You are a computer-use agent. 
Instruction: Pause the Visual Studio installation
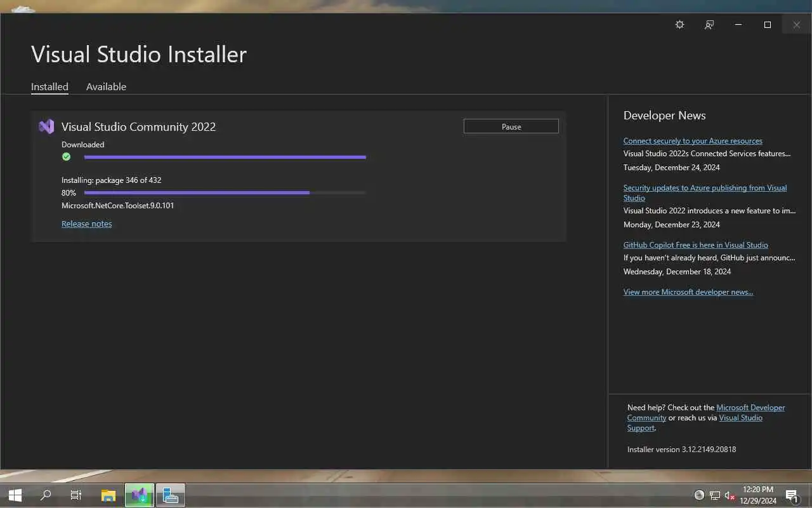(x=511, y=126)
